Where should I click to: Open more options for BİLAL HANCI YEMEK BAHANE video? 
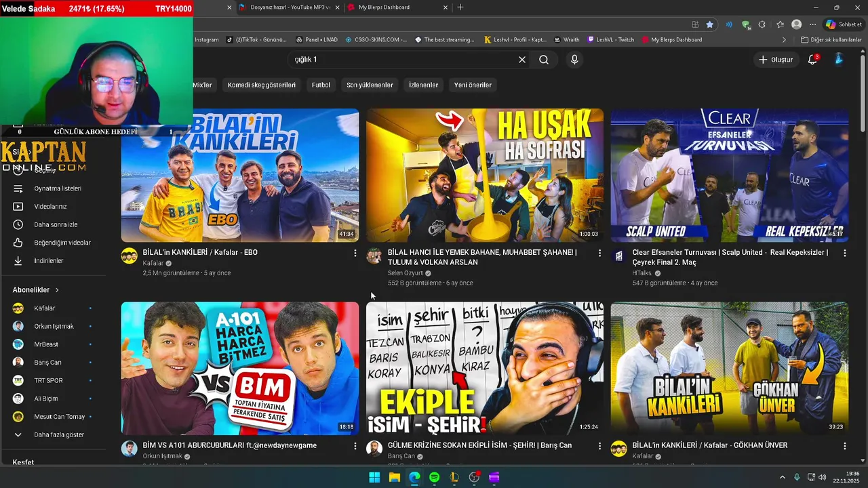point(599,253)
